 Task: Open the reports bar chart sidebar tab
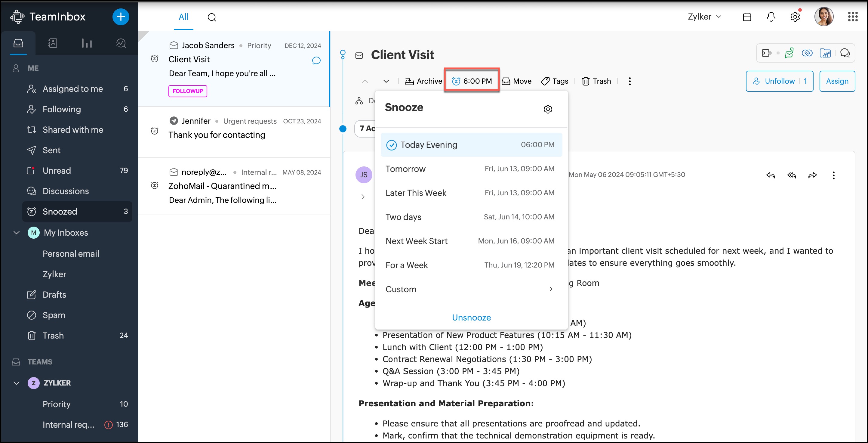pyautogui.click(x=87, y=43)
